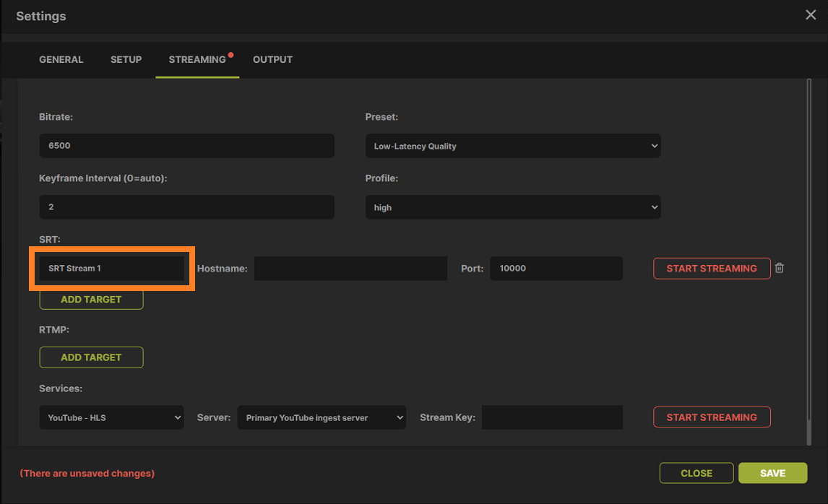Image resolution: width=828 pixels, height=504 pixels.
Task: Delete the SRT Stream 1 target
Action: (x=780, y=268)
